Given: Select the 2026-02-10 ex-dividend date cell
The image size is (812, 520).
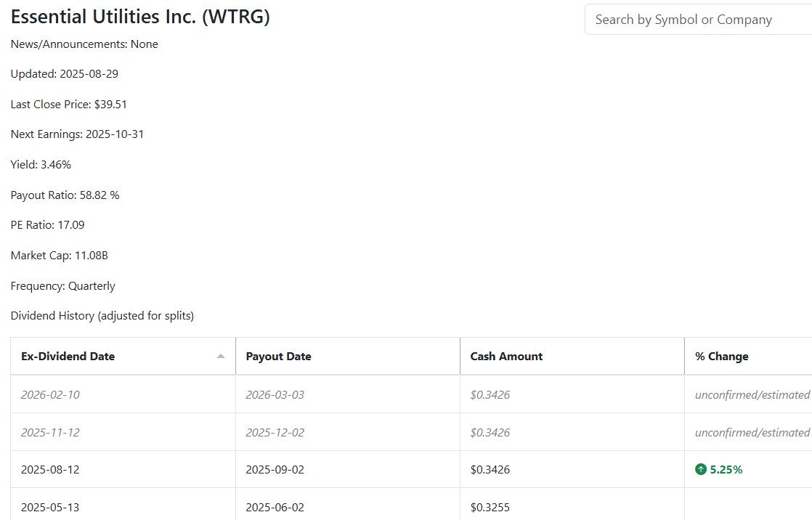Looking at the screenshot, I should [123, 394].
